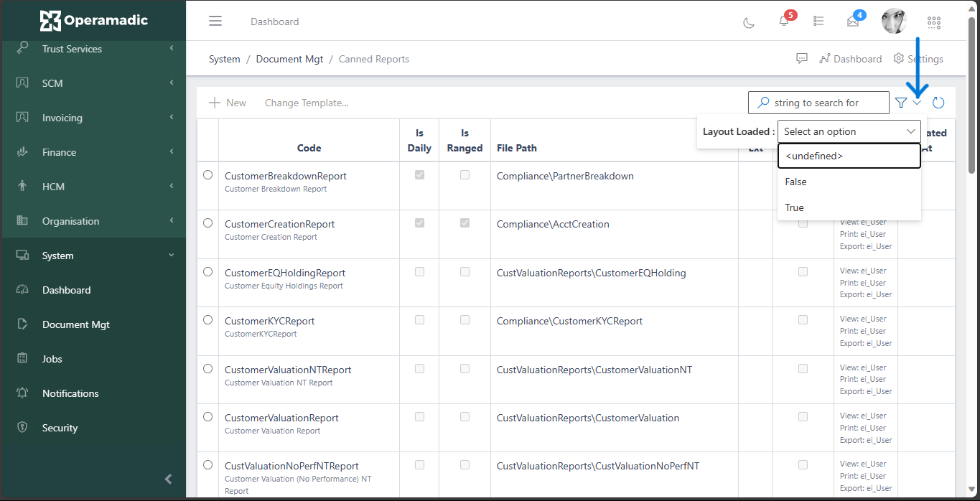The width and height of the screenshot is (980, 501).
Task: Click the Jobs clipboard icon
Action: click(x=22, y=358)
